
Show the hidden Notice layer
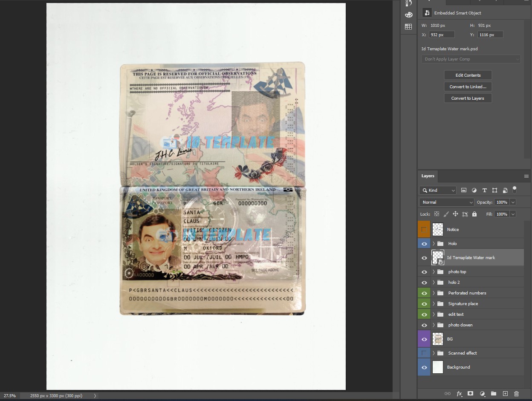[x=424, y=230]
